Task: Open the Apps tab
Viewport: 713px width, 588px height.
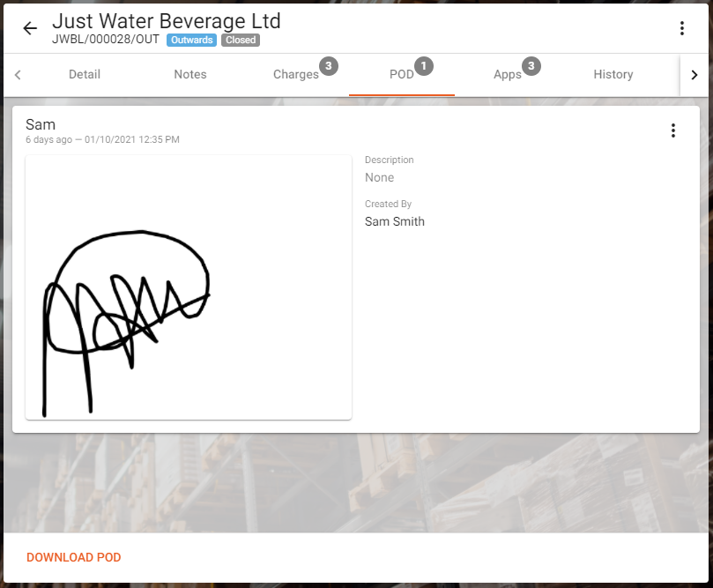Action: pyautogui.click(x=508, y=74)
